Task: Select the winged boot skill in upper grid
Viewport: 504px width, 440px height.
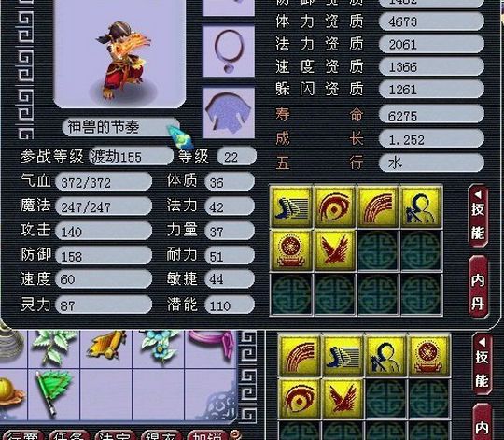Action: (291, 206)
